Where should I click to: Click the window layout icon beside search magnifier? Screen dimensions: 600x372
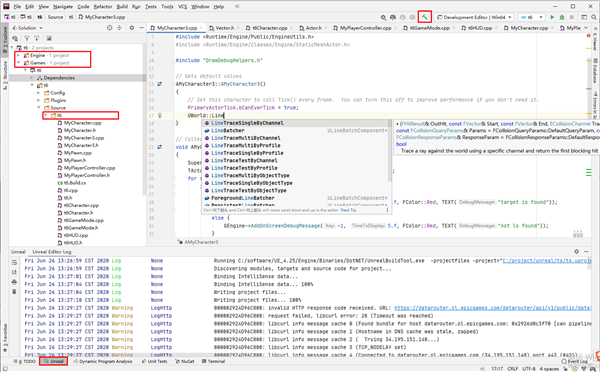pos(584,17)
